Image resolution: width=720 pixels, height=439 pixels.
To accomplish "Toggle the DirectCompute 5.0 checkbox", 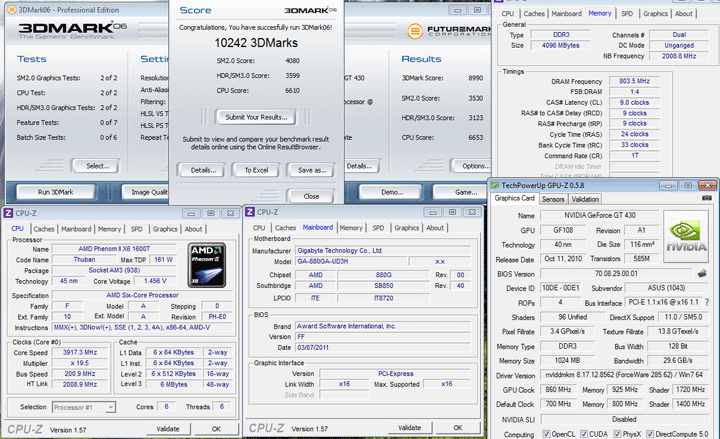I will 650,434.
